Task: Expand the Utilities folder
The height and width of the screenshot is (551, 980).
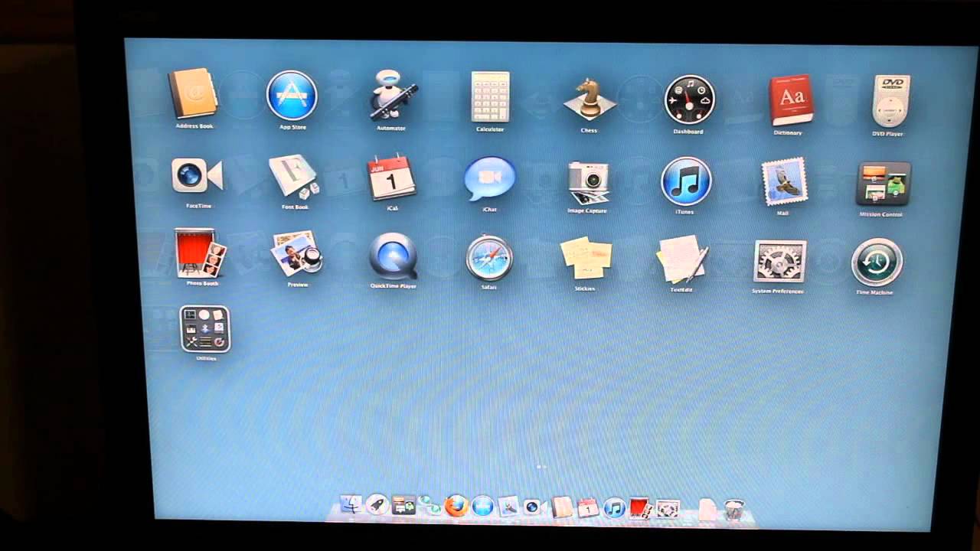Action: [205, 329]
